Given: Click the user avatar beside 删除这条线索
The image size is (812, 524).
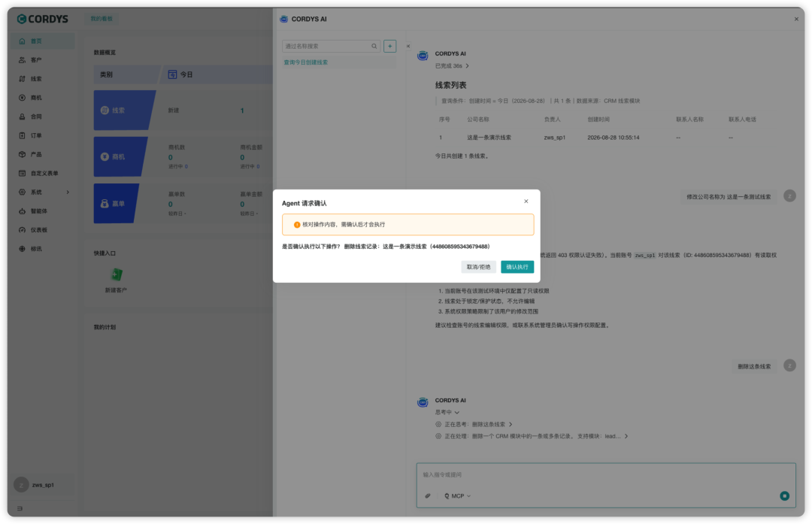Looking at the screenshot, I should (x=789, y=366).
